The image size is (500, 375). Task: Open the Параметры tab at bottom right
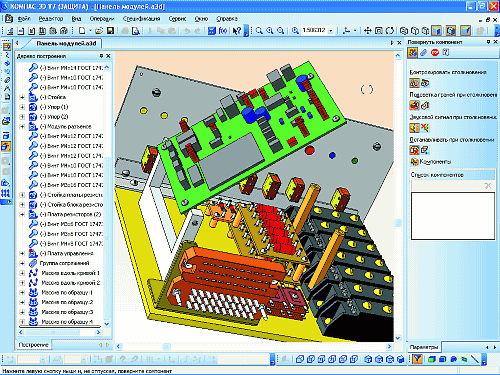tap(423, 347)
